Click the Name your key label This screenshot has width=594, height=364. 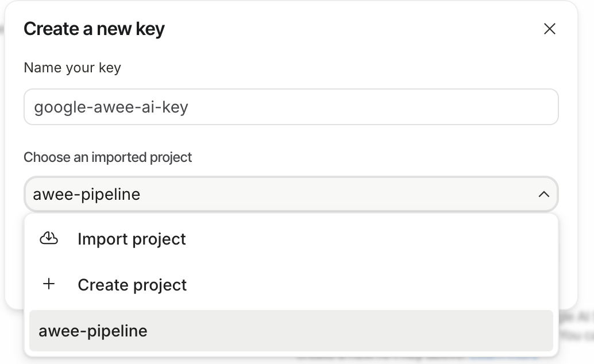click(72, 68)
